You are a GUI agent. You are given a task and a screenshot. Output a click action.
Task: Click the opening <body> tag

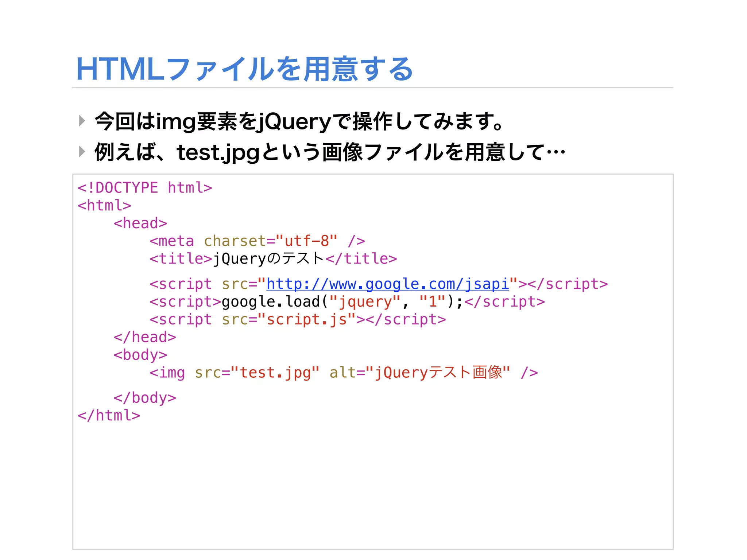[140, 355]
